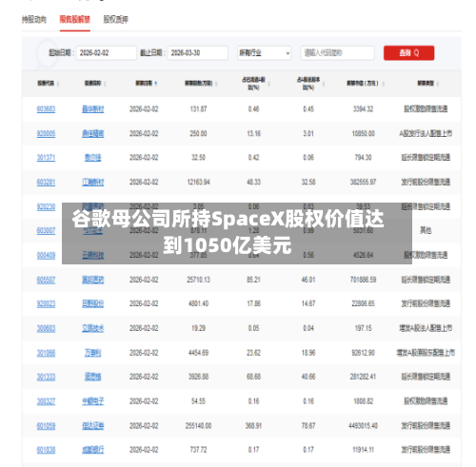The width and height of the screenshot is (476, 467).
Task: Select the cell reading 25710.13
Action: (198, 280)
